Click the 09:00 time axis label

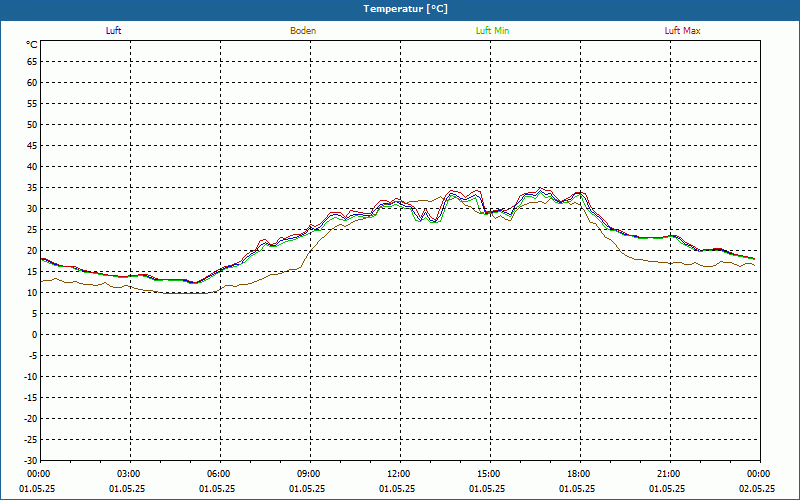click(310, 474)
